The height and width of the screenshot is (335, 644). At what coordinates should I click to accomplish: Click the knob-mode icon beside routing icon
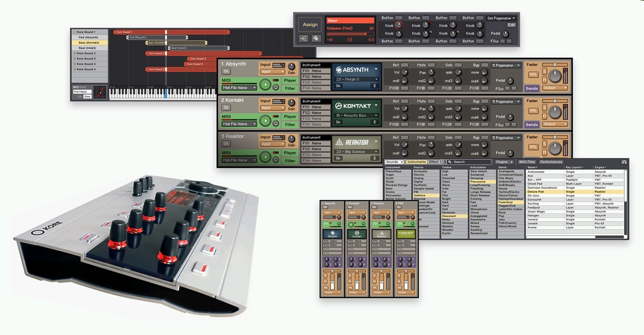(x=316, y=38)
